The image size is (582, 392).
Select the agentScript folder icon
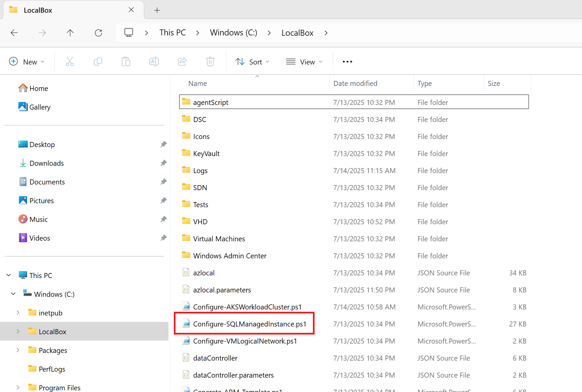(x=186, y=102)
